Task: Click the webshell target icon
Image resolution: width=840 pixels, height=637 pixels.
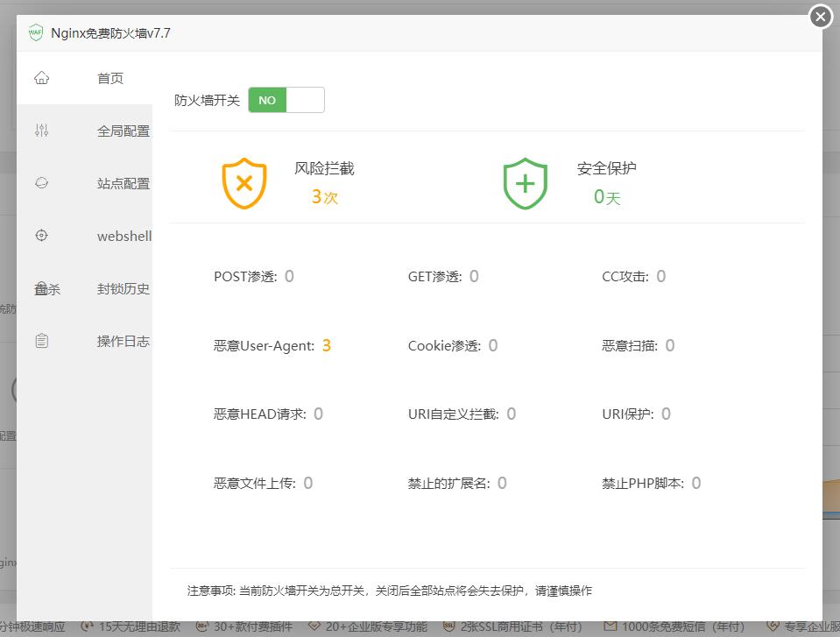Action: 41,236
